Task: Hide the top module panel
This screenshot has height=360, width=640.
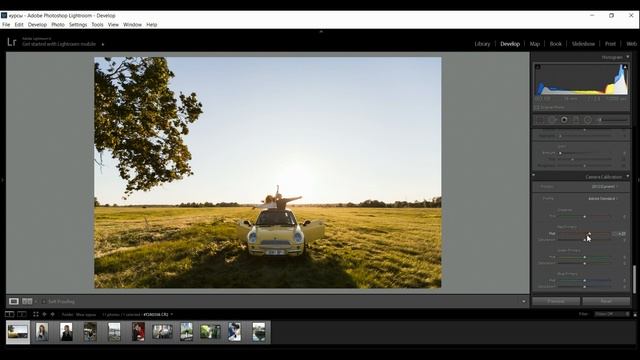Action: pyautogui.click(x=321, y=31)
